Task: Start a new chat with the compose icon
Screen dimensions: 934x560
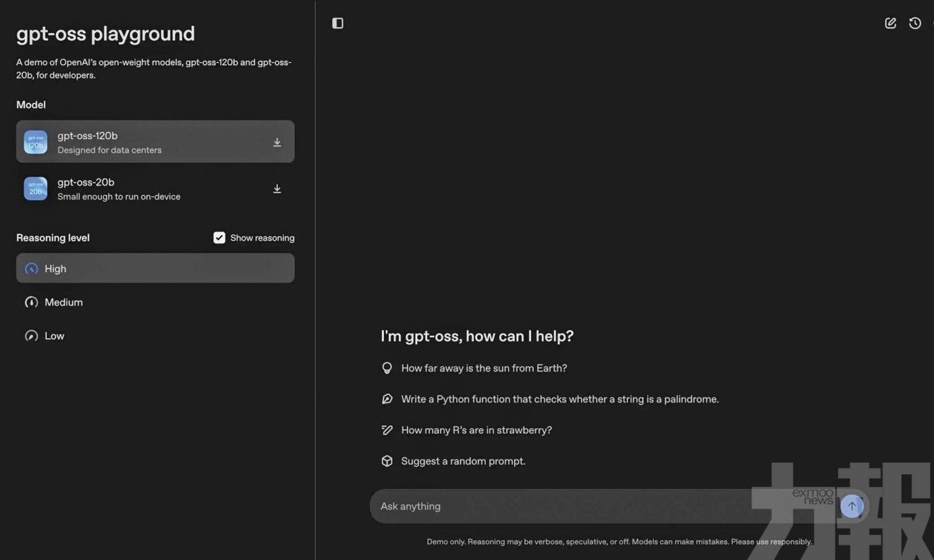Action: pos(890,23)
